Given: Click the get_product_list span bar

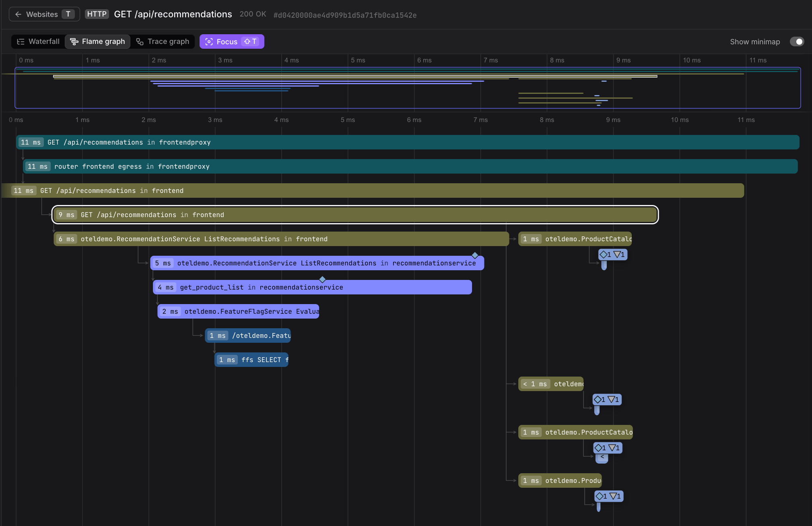Looking at the screenshot, I should pos(312,287).
